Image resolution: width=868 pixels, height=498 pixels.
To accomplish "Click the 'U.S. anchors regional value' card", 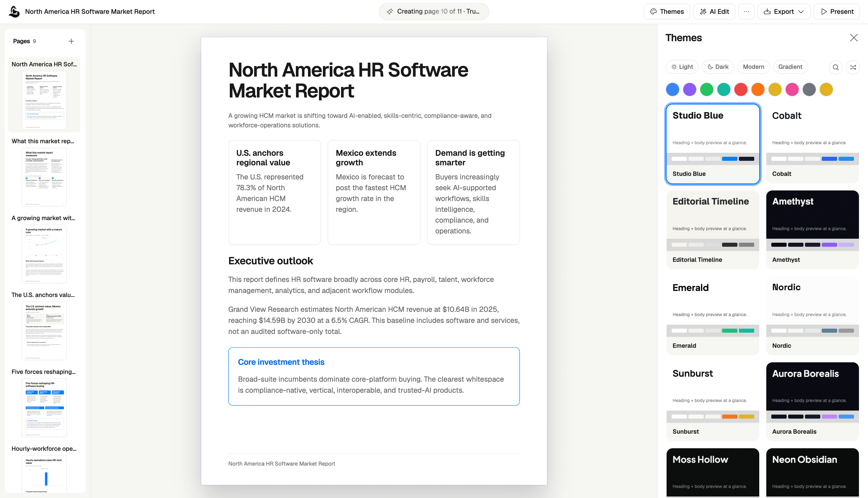I will click(x=275, y=192).
